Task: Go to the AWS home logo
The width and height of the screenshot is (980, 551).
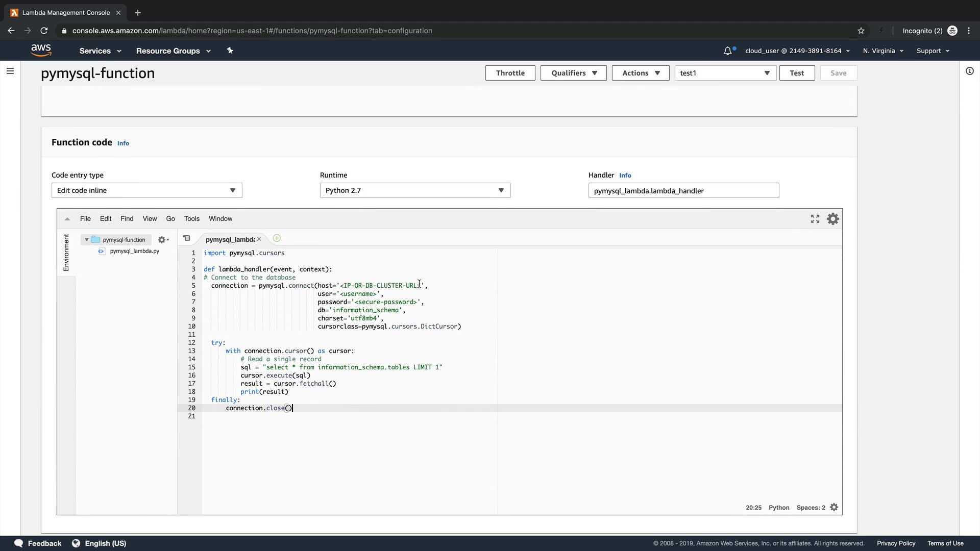Action: pos(41,50)
